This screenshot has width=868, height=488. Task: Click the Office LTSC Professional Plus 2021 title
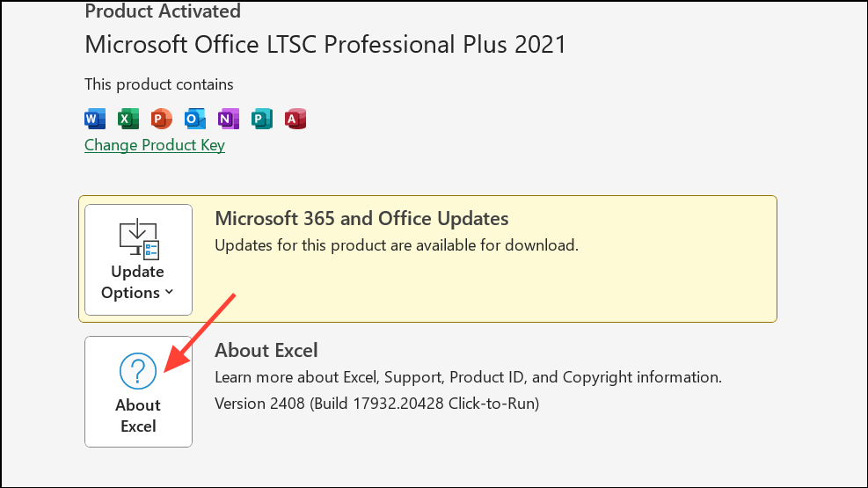coord(325,44)
